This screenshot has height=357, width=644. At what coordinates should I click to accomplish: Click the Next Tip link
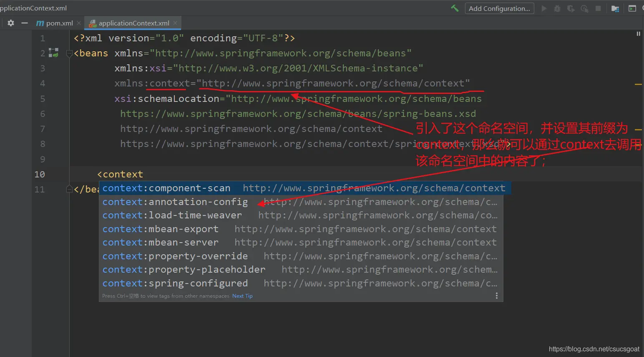pyautogui.click(x=242, y=296)
